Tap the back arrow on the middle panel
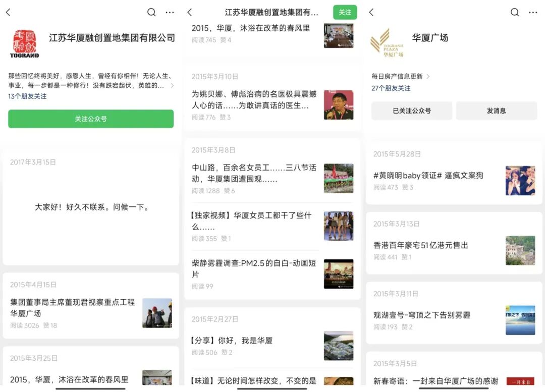This screenshot has height=392, width=545. coord(189,12)
